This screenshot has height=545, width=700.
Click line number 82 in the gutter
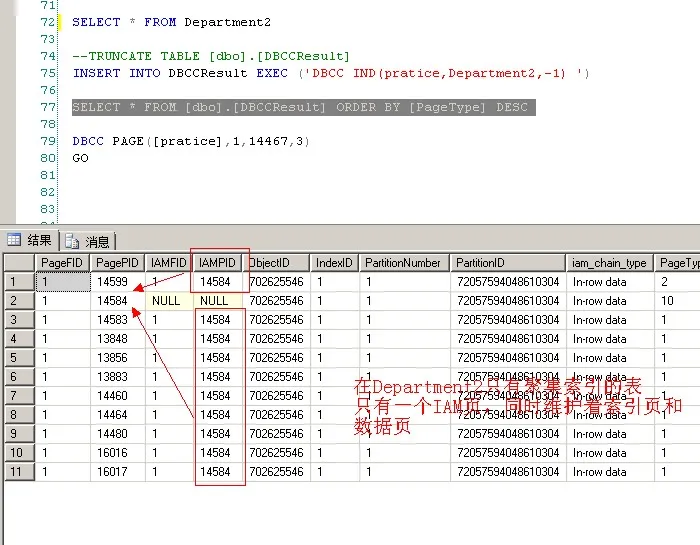click(x=47, y=192)
